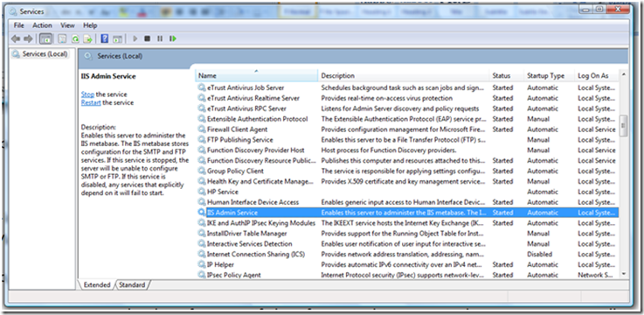Select Interactive Services Detection service
The height and width of the screenshot is (315, 644).
(x=407, y=243)
